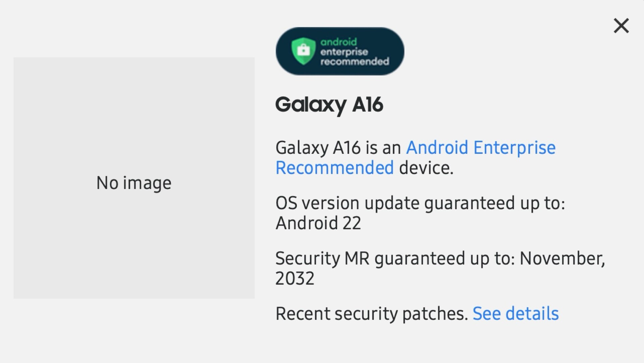Click the year '2032' text

click(x=295, y=278)
